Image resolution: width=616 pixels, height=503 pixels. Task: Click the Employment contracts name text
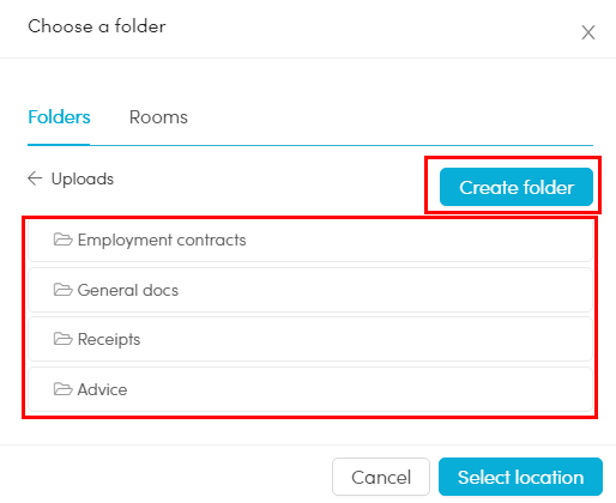[x=162, y=240]
